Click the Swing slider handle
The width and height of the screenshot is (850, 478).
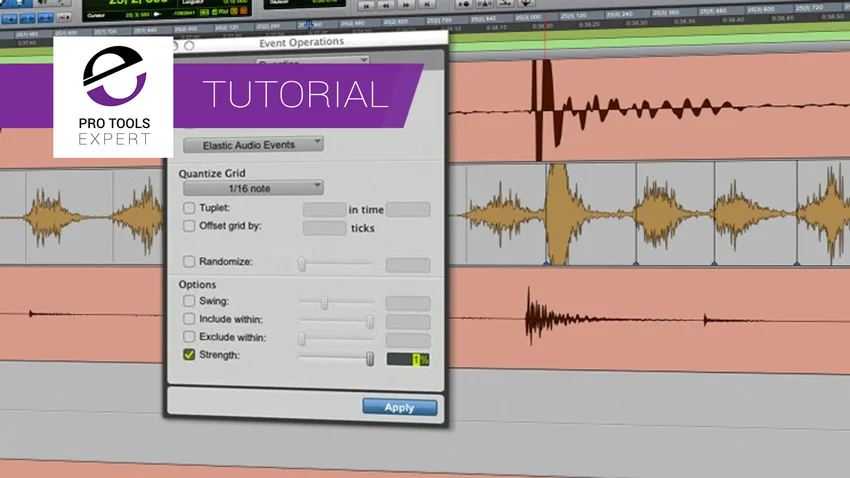(x=324, y=302)
